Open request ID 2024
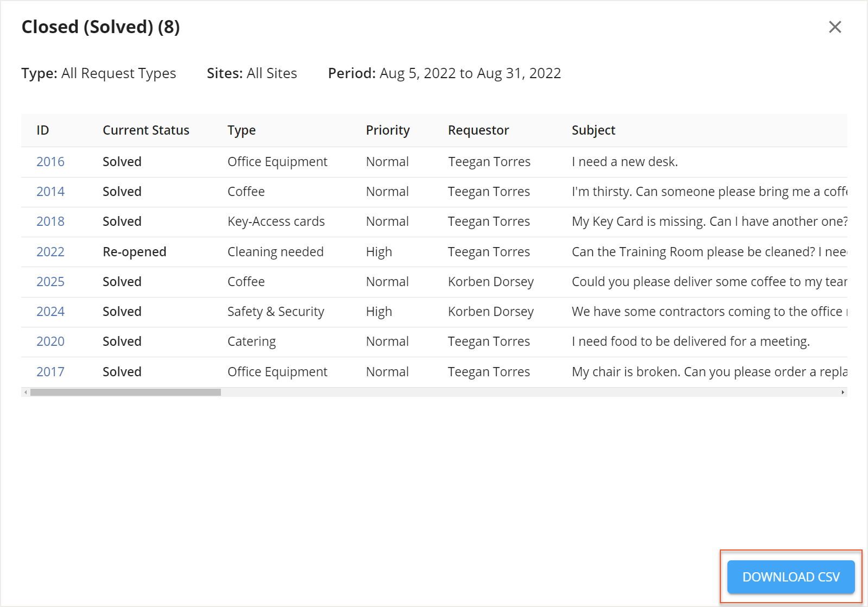Image resolution: width=868 pixels, height=607 pixels. click(x=50, y=312)
